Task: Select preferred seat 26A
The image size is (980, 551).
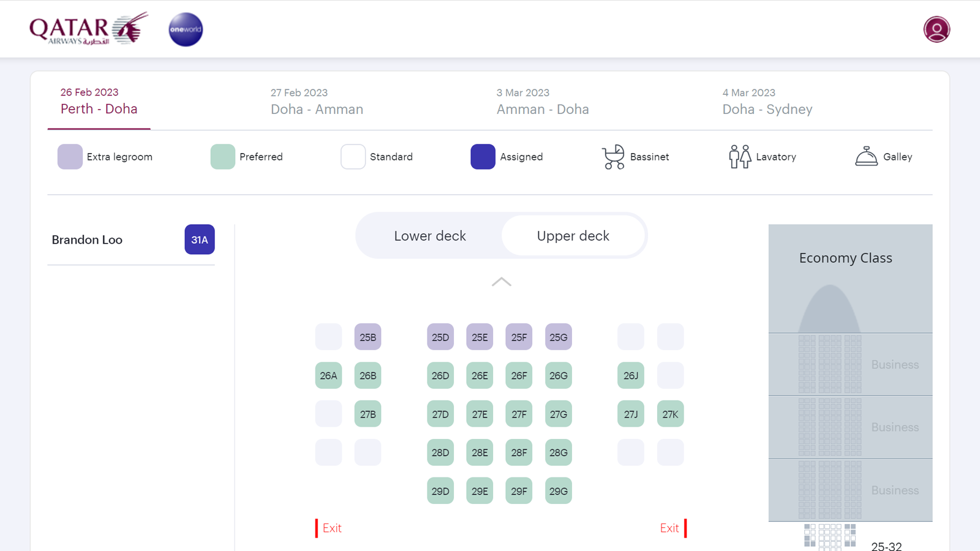Action: [x=328, y=375]
